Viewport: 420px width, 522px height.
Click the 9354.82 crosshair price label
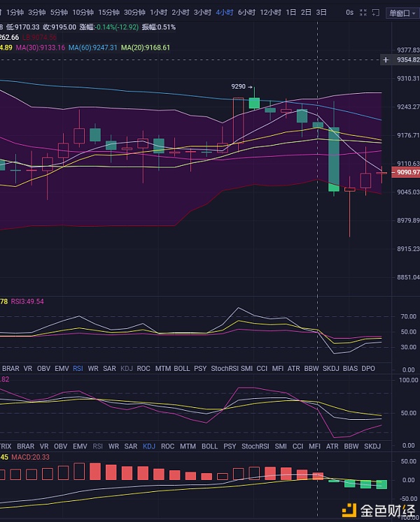tap(408, 60)
